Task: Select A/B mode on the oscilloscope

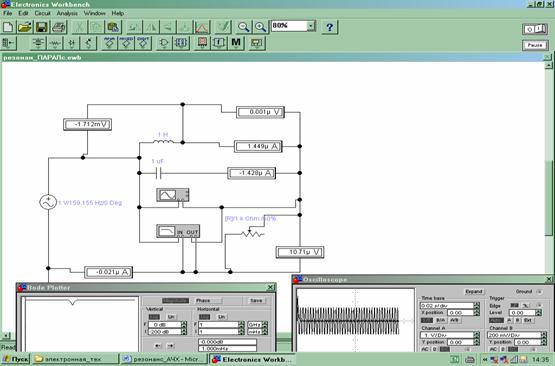Action: [454, 320]
